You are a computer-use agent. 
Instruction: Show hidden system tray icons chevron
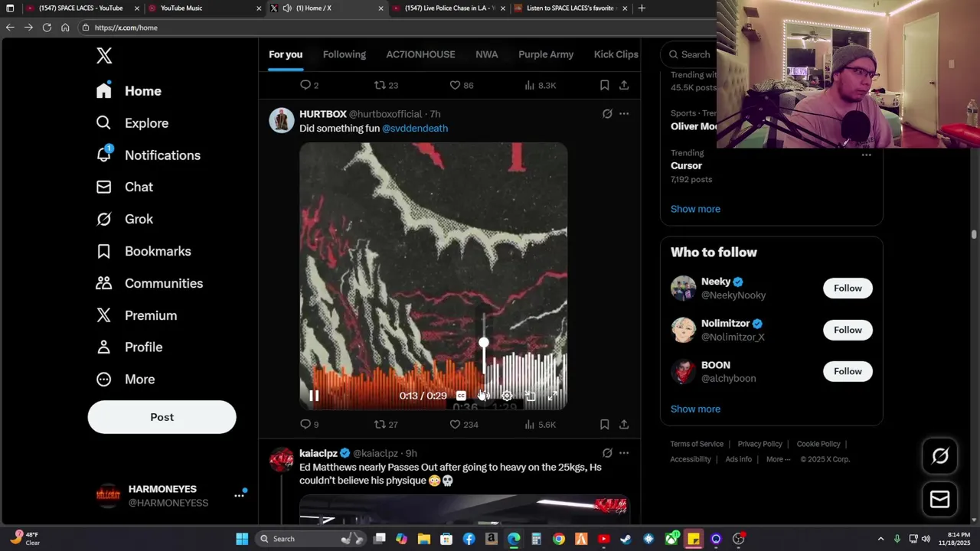click(880, 539)
